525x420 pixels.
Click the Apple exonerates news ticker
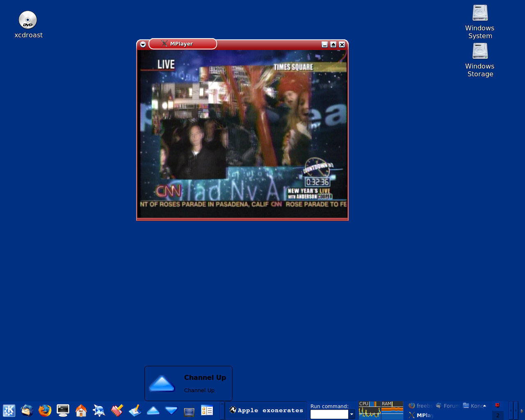pos(267,410)
